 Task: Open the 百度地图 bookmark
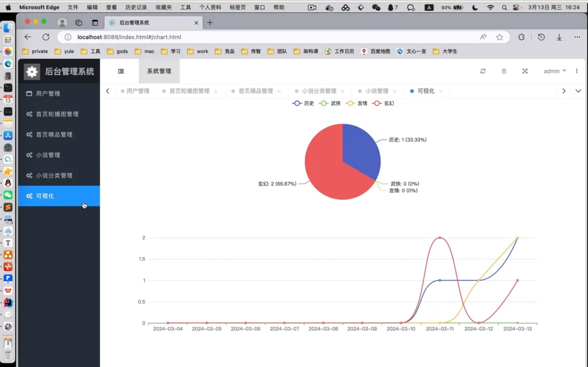click(x=375, y=51)
